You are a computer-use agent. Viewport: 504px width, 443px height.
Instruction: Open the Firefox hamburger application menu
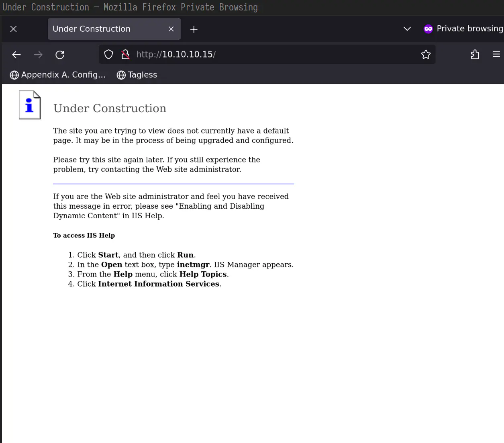[x=496, y=54]
